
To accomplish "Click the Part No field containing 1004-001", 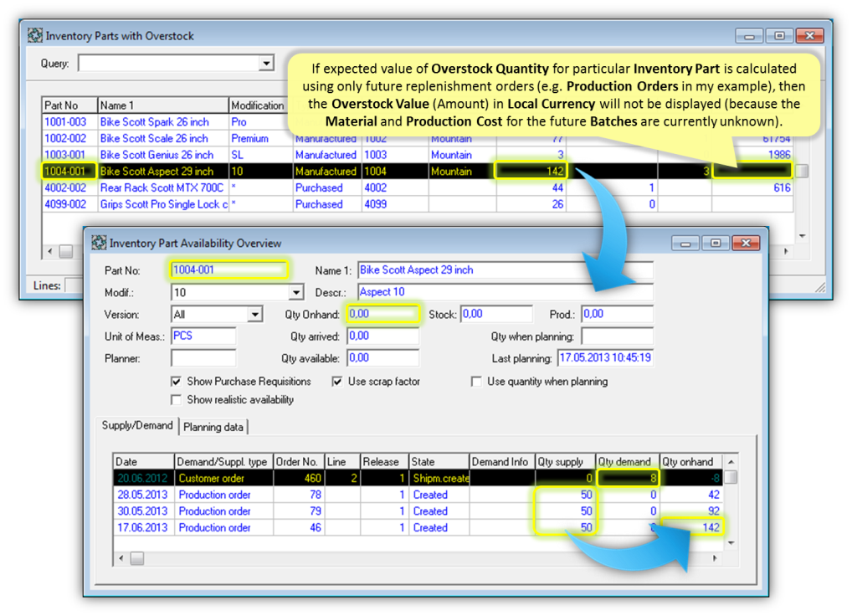I will (228, 270).
